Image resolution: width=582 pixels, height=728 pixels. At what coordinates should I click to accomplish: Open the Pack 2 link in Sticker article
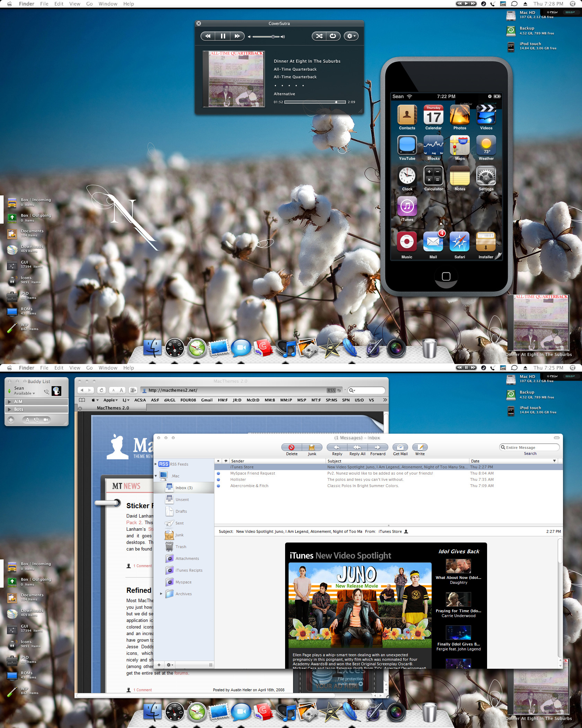coord(134,522)
